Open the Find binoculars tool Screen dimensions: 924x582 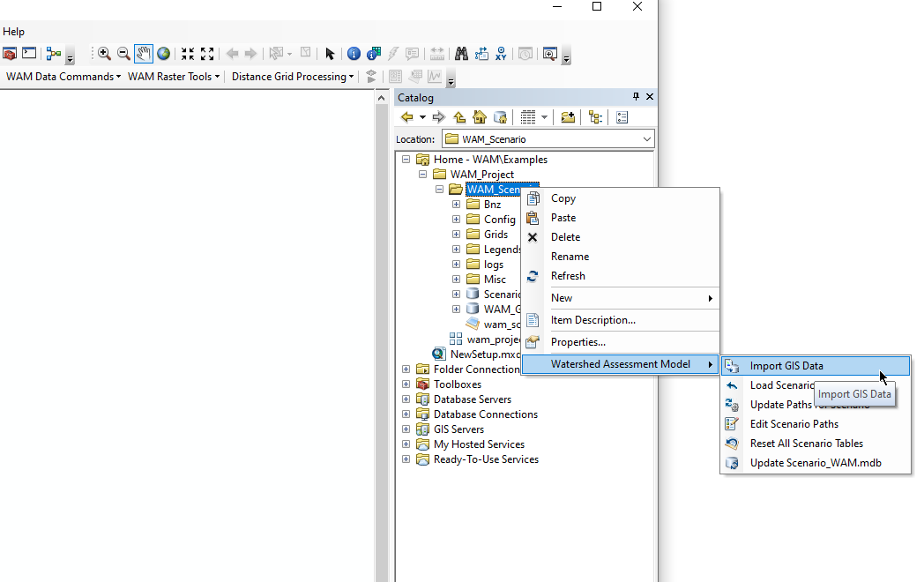(x=461, y=54)
